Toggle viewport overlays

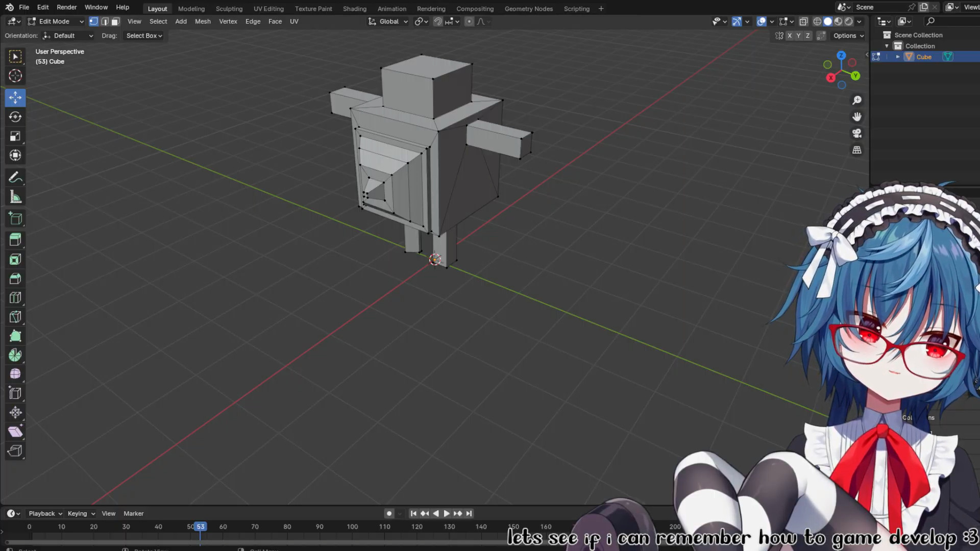click(x=762, y=21)
